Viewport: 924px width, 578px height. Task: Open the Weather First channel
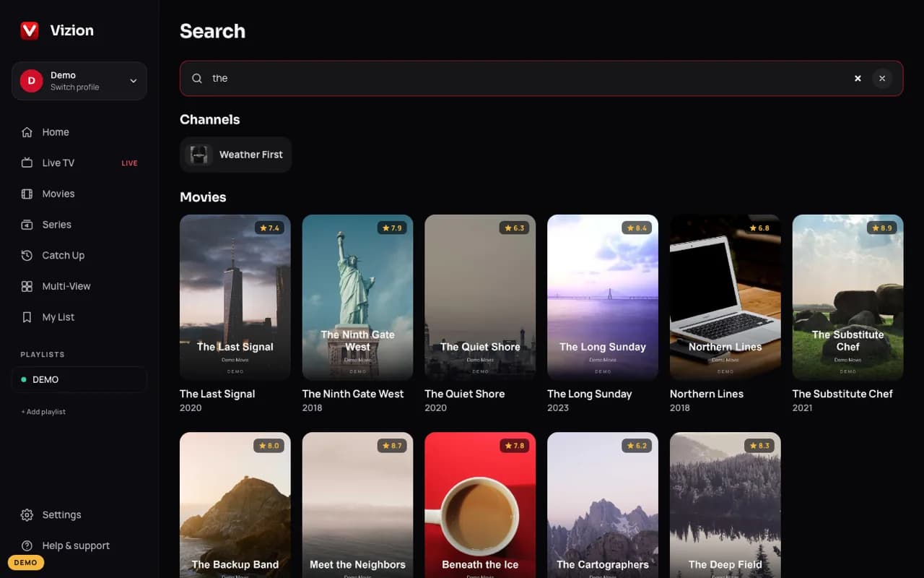[x=235, y=155]
